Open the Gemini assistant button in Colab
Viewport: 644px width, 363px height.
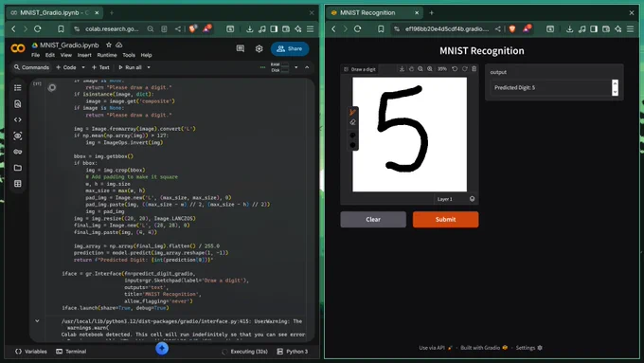162,349
